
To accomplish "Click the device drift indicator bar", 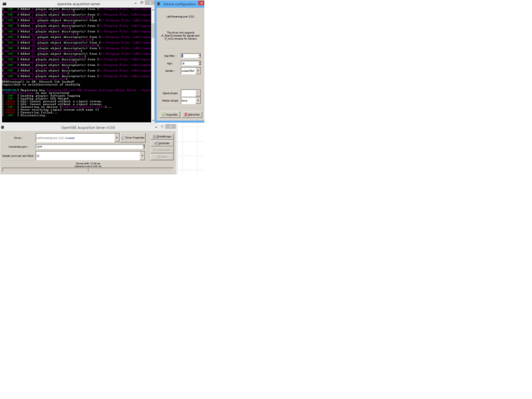I will [88, 170].
